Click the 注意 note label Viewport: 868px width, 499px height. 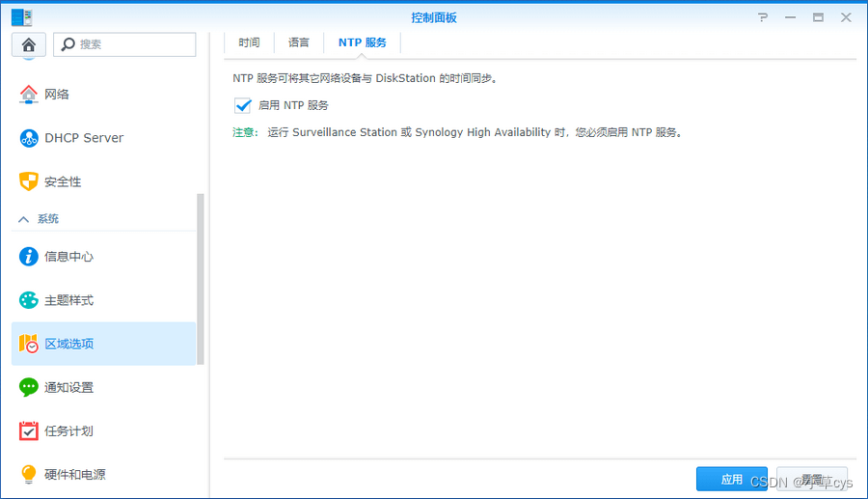click(x=245, y=132)
